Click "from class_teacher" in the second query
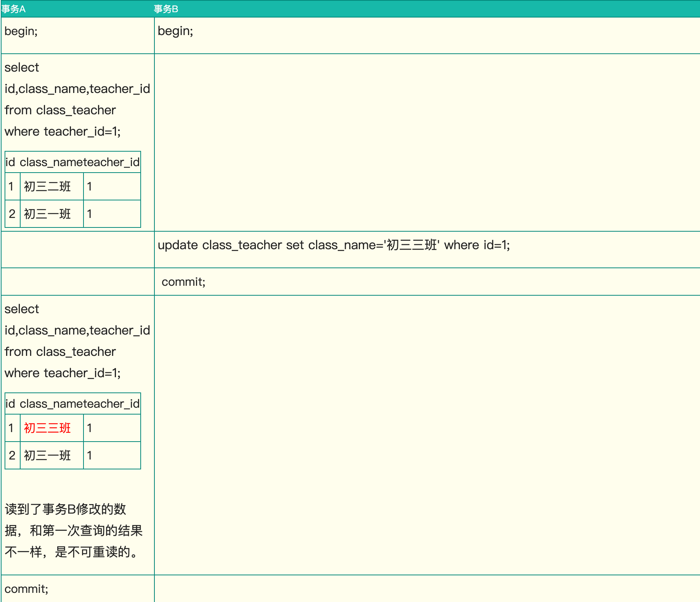700x602 pixels. pos(60,352)
